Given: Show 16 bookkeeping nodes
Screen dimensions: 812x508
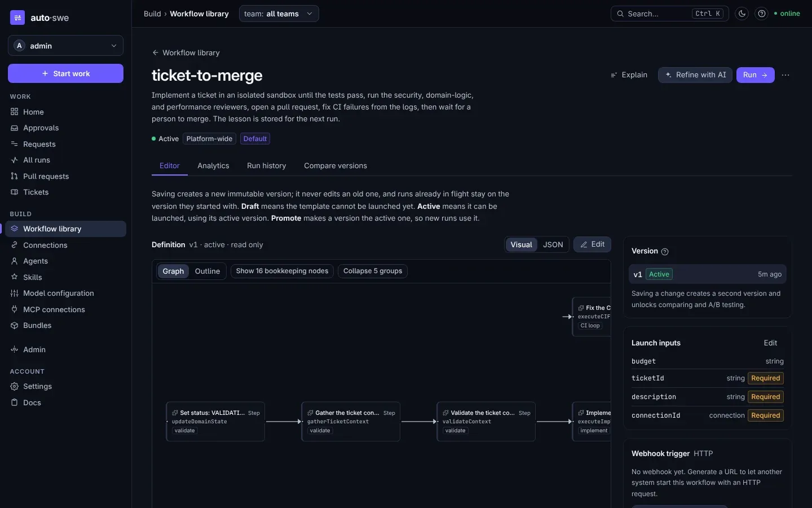Looking at the screenshot, I should (x=282, y=271).
